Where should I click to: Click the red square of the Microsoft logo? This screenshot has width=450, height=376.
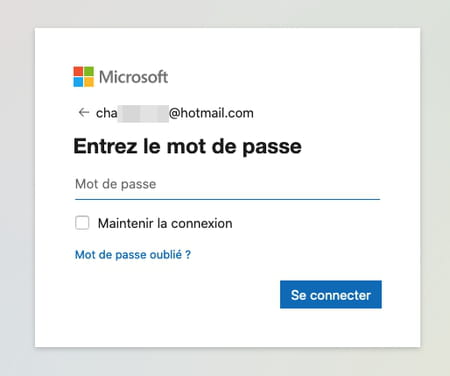click(x=78, y=72)
